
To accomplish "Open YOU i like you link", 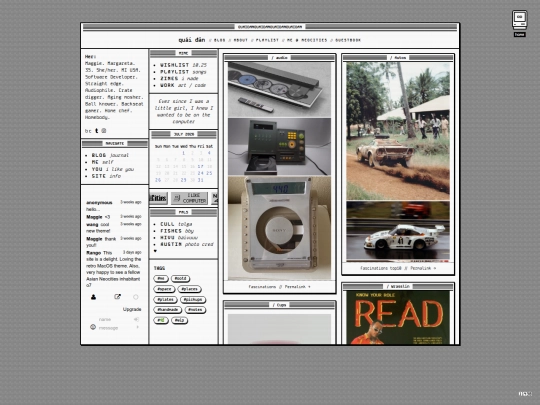I will coord(113,169).
